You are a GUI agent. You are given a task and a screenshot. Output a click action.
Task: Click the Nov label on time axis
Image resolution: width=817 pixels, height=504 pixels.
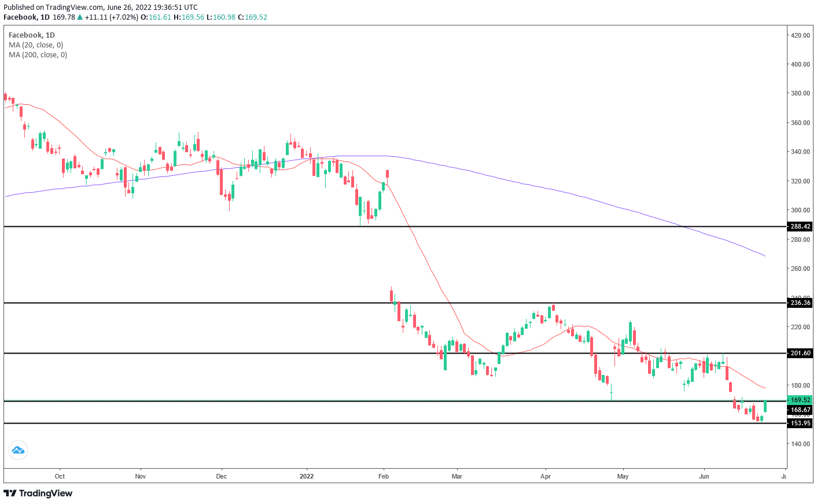(x=140, y=476)
